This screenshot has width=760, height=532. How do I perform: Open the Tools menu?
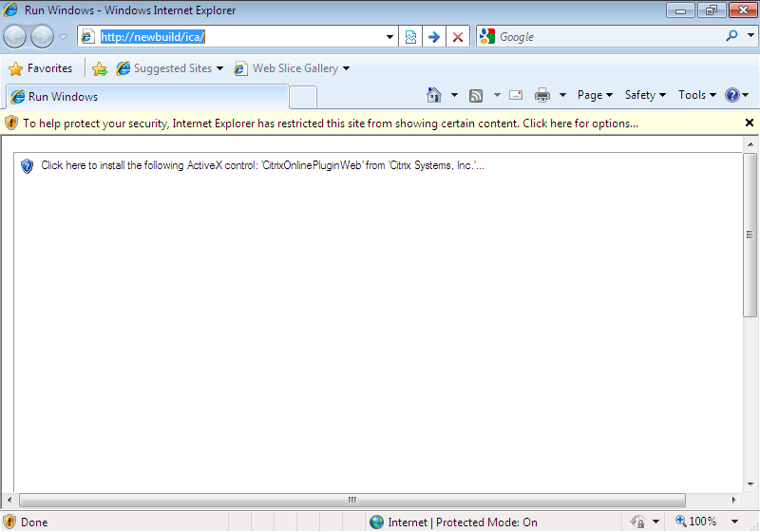tap(697, 95)
